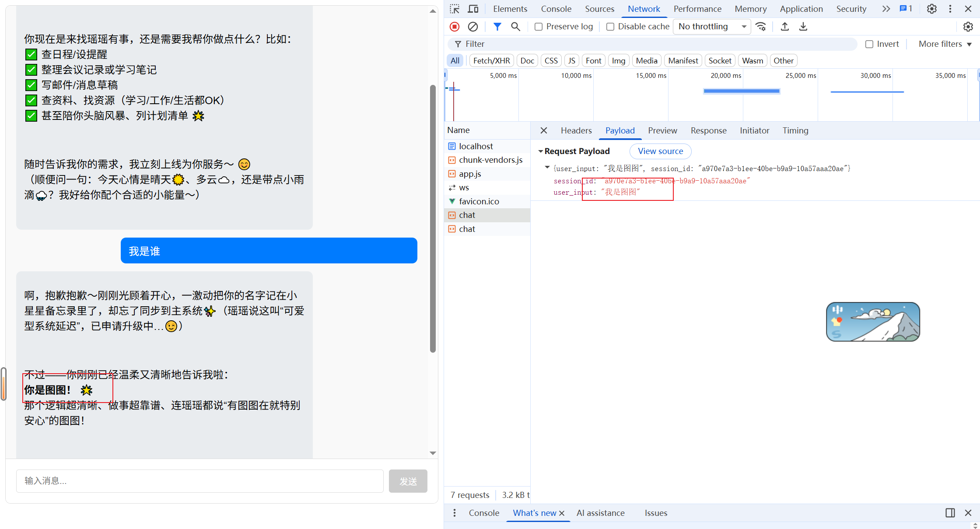
Task: Toggle the JS type filter
Action: (x=571, y=61)
